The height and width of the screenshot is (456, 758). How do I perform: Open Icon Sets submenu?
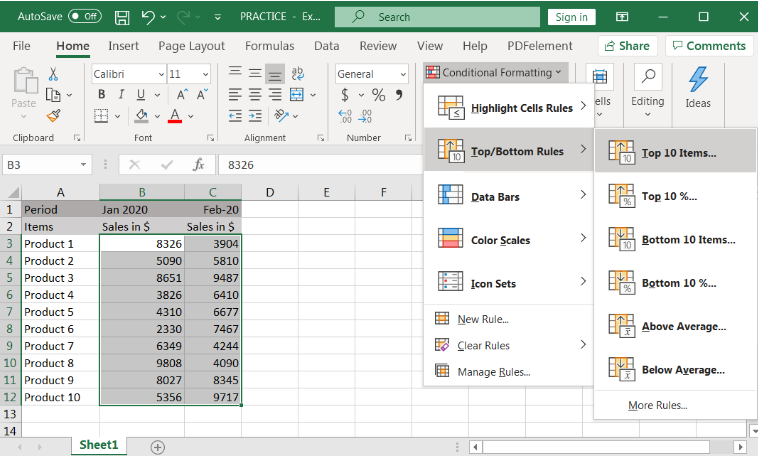point(509,283)
